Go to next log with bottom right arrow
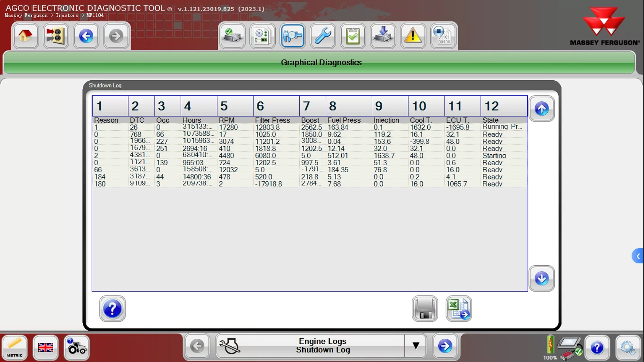Screen dimensions: 644x362 [445, 346]
